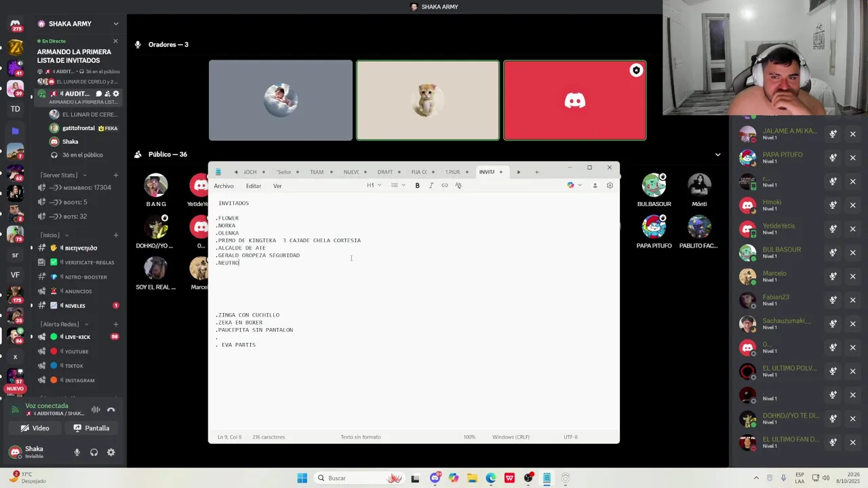The height and width of the screenshot is (488, 868).
Task: Deafen audio with headphones icon
Action: tap(94, 452)
